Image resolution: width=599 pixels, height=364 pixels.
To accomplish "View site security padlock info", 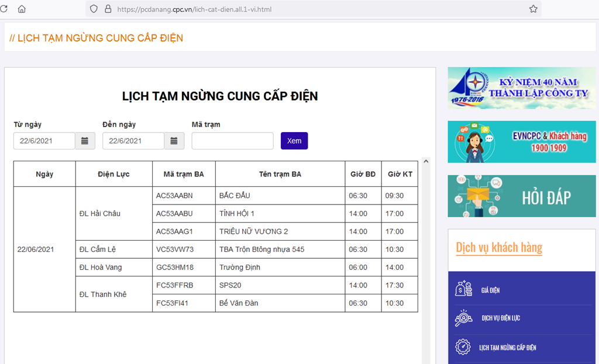I will point(108,9).
